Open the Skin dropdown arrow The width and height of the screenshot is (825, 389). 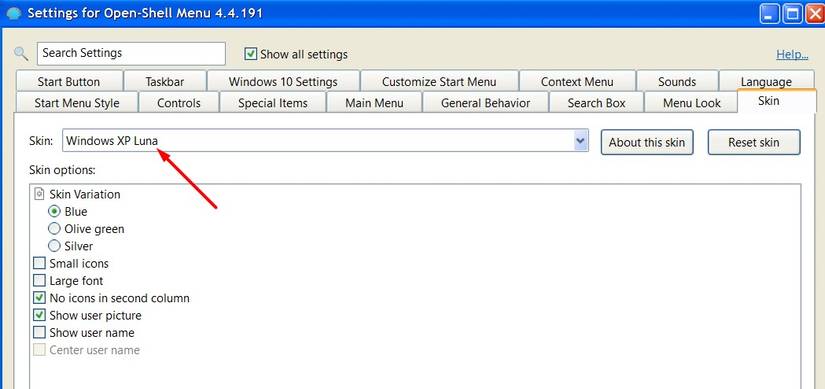(x=580, y=141)
